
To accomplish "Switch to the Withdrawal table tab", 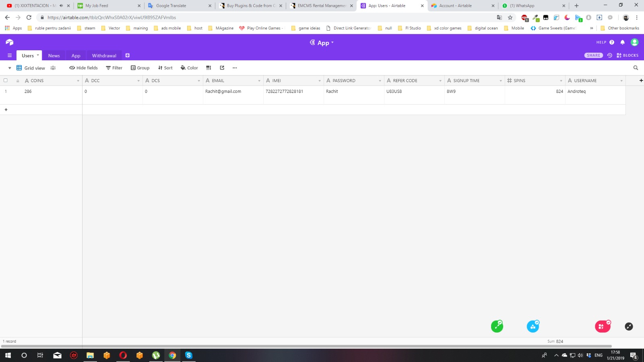I will (104, 56).
